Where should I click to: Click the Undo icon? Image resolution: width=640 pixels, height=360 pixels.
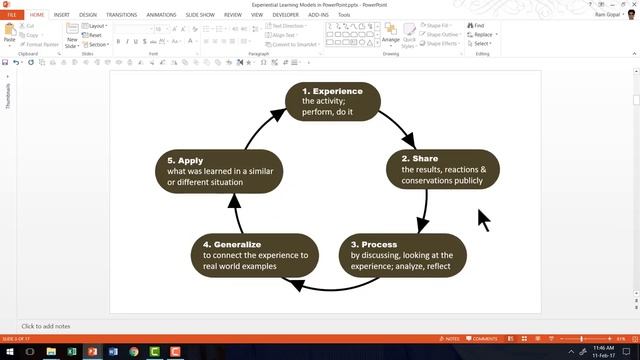(x=16, y=62)
